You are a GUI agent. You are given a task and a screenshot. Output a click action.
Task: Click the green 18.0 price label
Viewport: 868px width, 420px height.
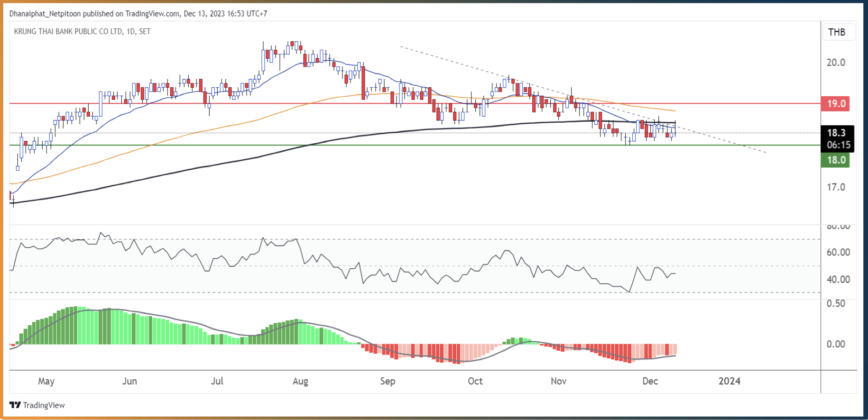tap(835, 160)
